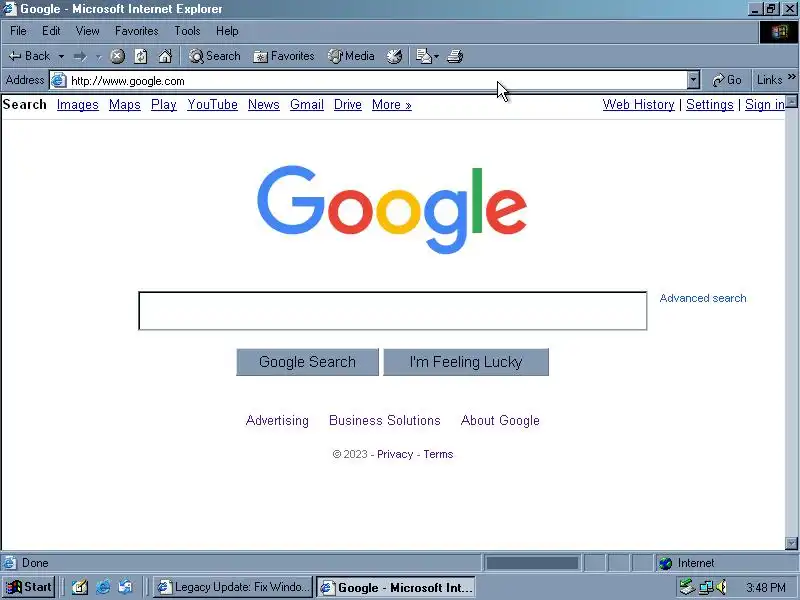The image size is (800, 600).
Task: Open the YouTube link
Action: pos(212,105)
